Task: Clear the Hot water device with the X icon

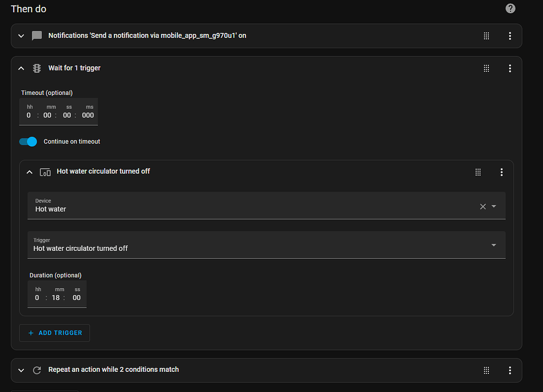Action: [483, 206]
